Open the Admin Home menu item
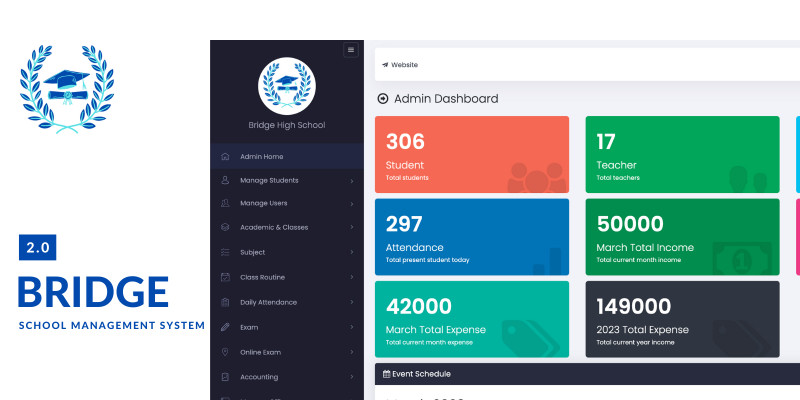 pos(261,156)
